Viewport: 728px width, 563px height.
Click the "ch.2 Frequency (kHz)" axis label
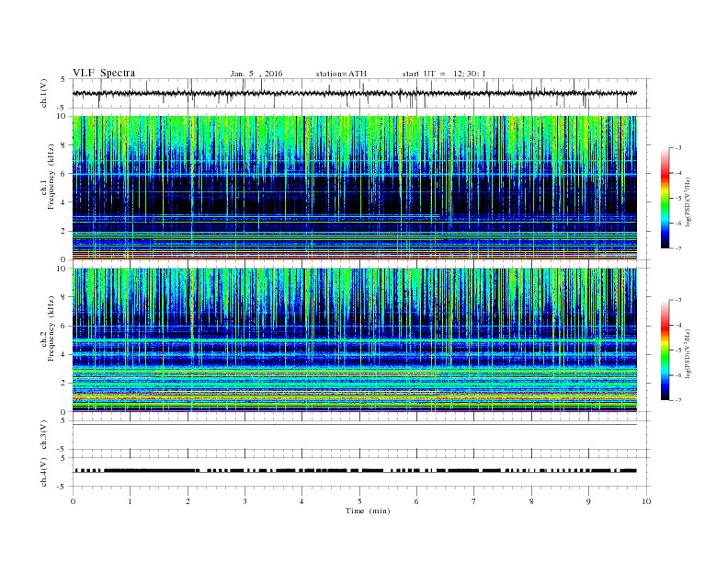48,327
